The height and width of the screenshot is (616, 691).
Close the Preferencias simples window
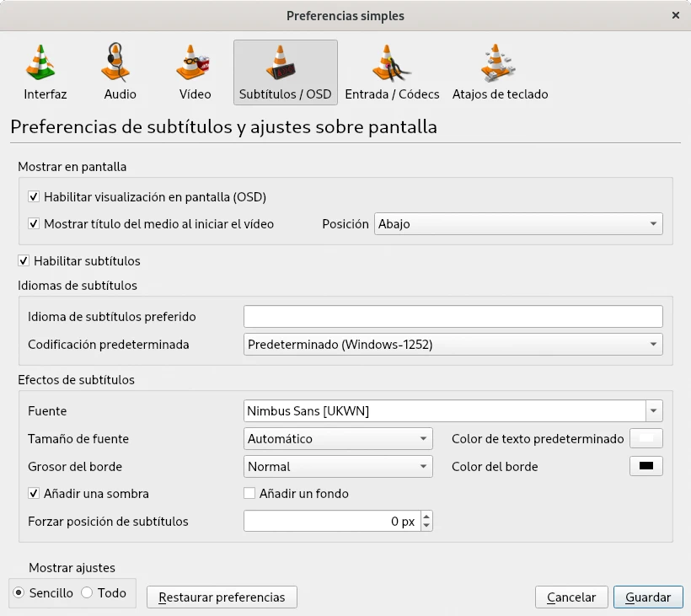pos(676,16)
